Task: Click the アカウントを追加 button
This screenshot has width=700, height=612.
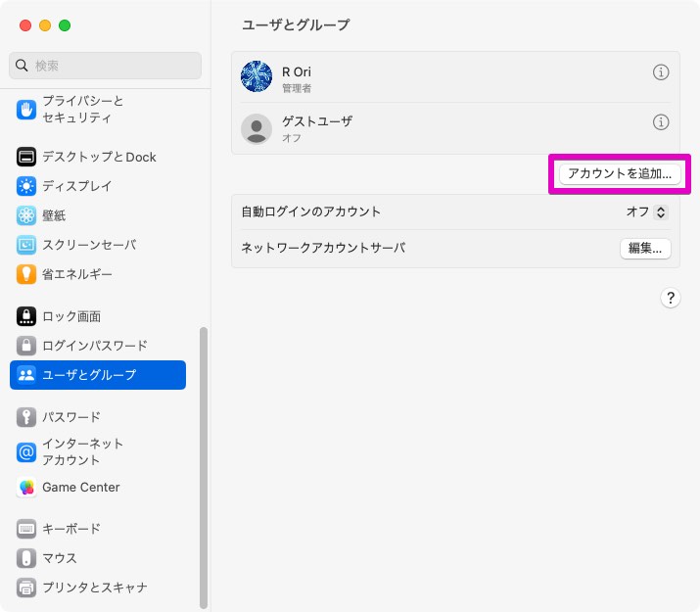Action: pos(620,173)
